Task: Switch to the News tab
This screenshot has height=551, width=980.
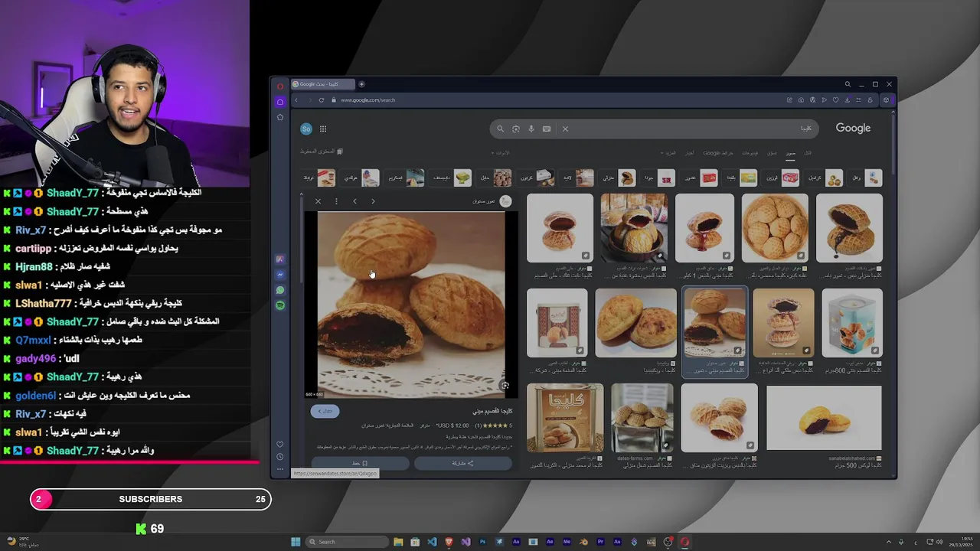Action: 690,153
